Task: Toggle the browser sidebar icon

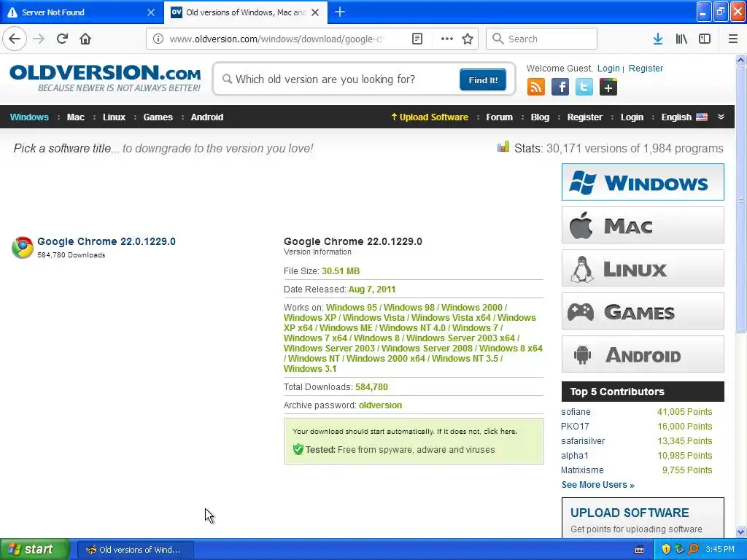Action: click(x=705, y=39)
